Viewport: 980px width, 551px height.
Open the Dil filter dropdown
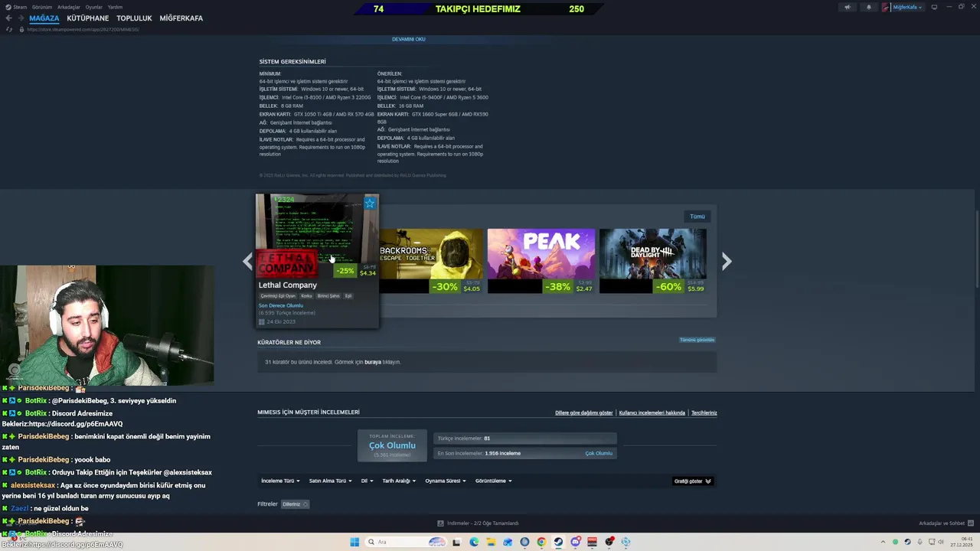[x=367, y=481]
